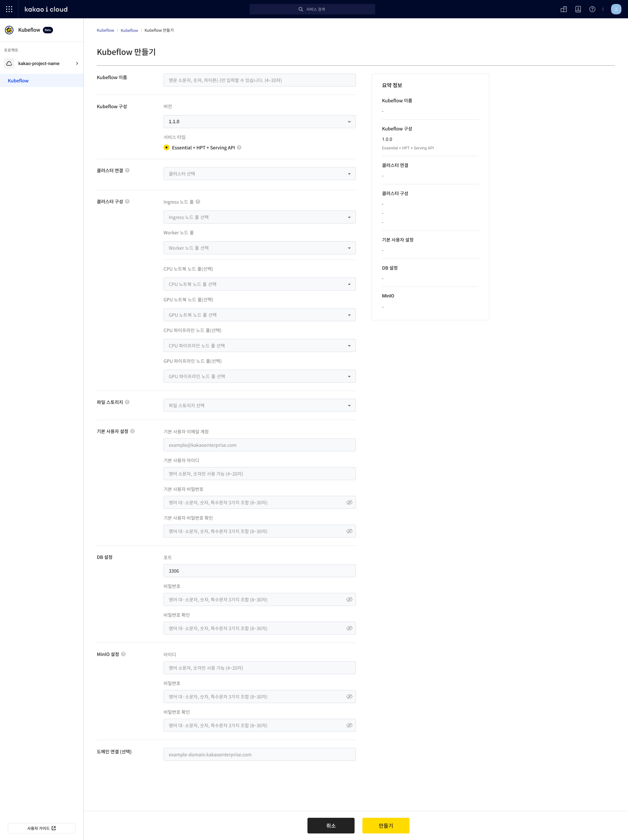Select Kubeflow in the left sidebar menu

(x=18, y=80)
